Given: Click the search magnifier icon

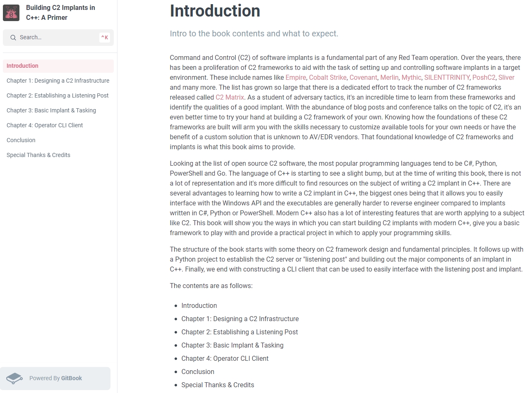Looking at the screenshot, I should 13,38.
